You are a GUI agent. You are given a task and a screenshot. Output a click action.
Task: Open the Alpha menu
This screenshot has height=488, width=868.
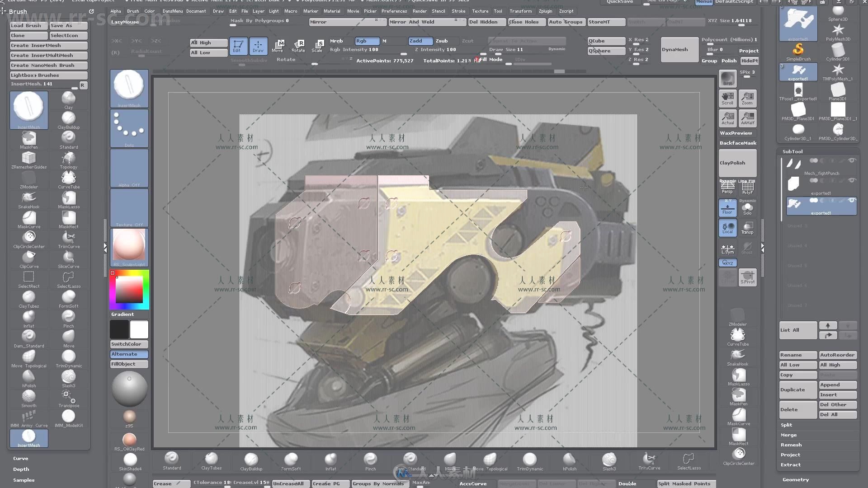pyautogui.click(x=116, y=11)
